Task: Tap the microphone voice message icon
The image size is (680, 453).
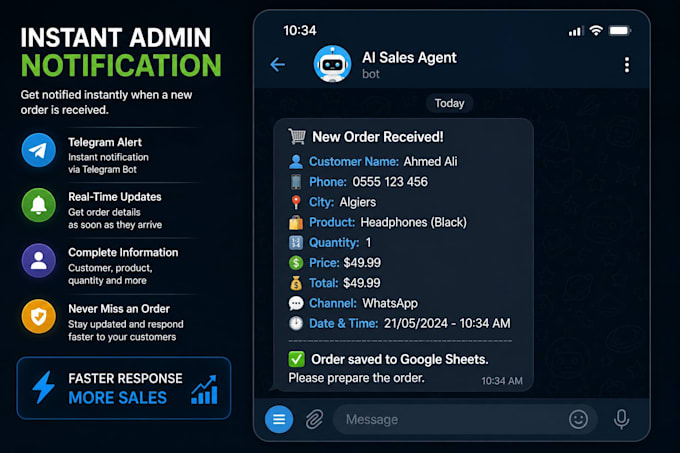Action: [x=621, y=419]
